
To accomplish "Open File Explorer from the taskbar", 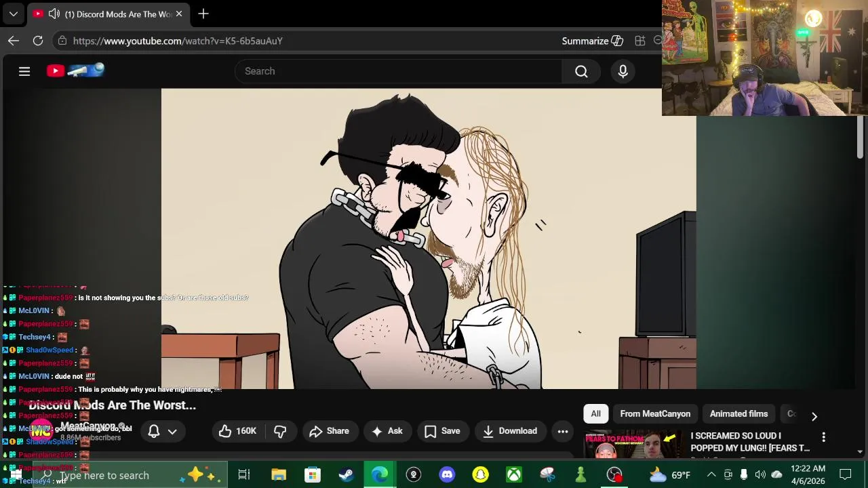I will pyautogui.click(x=279, y=475).
